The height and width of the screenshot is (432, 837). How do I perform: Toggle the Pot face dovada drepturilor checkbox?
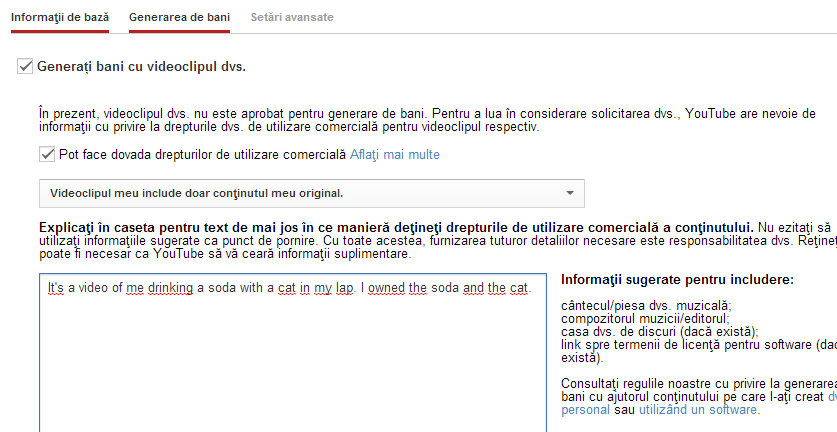47,154
